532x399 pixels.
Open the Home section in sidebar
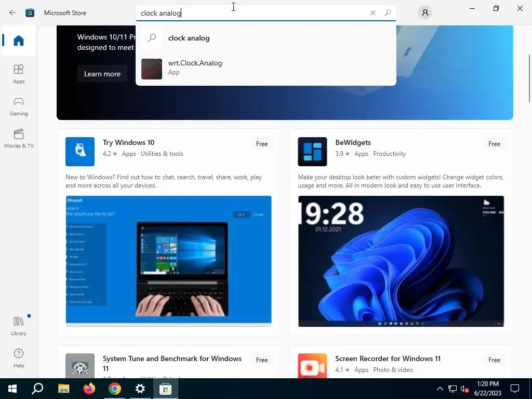coord(19,41)
